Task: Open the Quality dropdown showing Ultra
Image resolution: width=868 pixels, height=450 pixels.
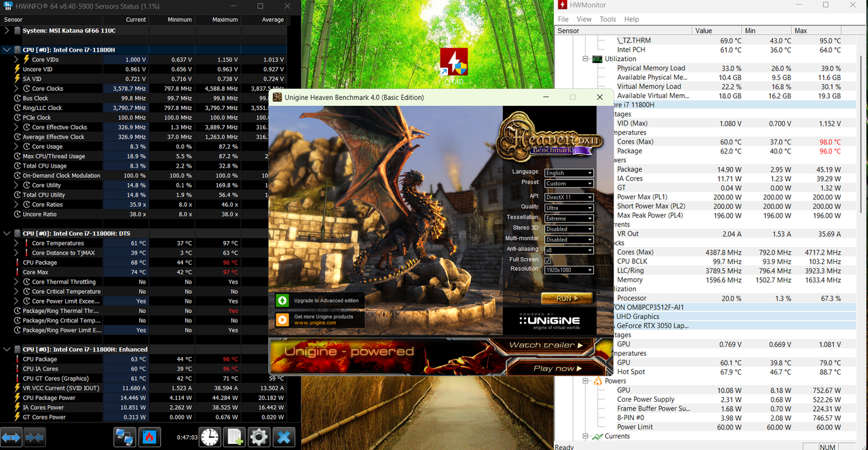Action: 569,208
